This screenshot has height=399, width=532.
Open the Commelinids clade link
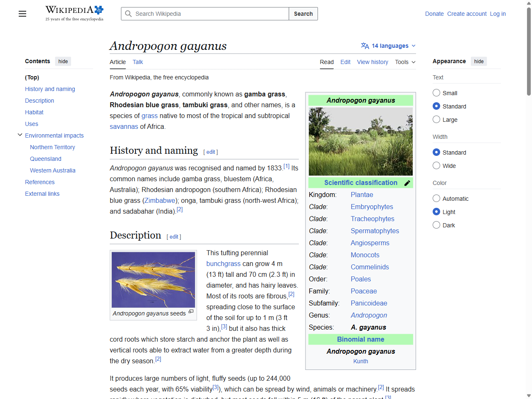[x=370, y=267]
